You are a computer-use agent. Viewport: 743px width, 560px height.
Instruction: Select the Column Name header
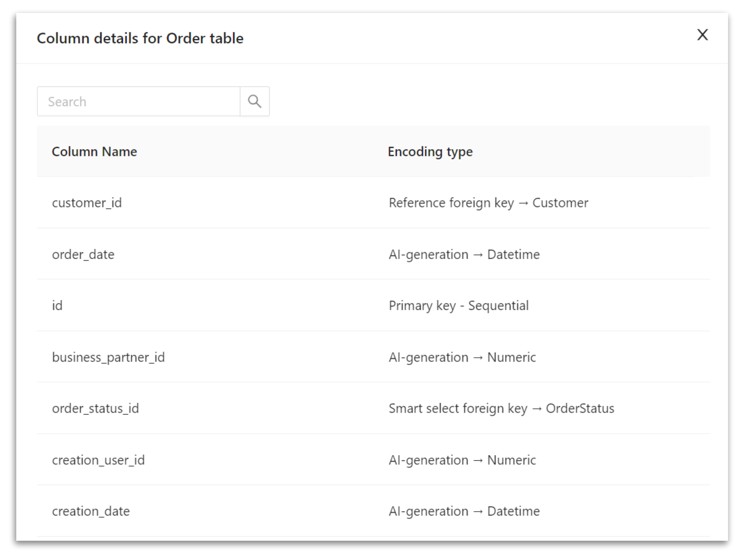point(94,152)
